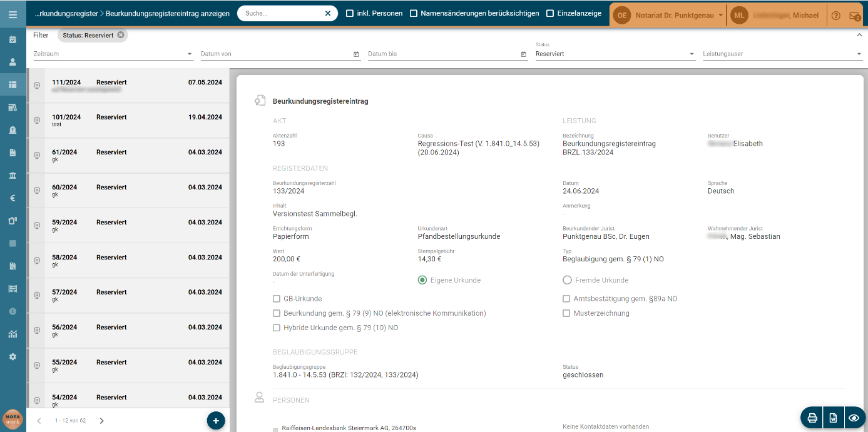Viewport: 868px width, 432px height.
Task: Select list entry 101/2024 'test'
Action: 128,121
